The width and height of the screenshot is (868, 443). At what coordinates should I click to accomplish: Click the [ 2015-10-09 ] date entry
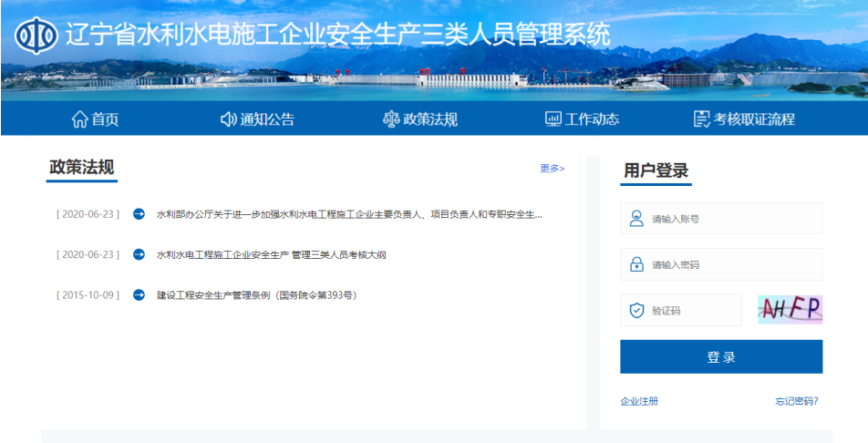[88, 294]
